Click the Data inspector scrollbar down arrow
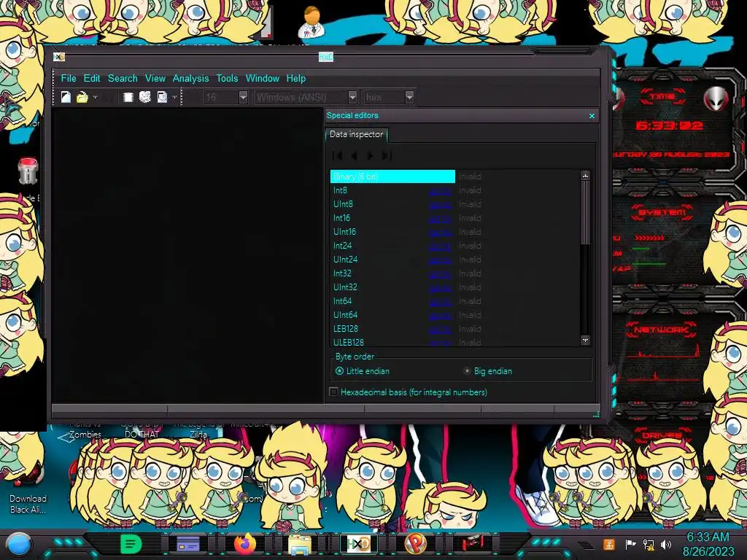Viewport: 747px width, 560px height. (585, 340)
